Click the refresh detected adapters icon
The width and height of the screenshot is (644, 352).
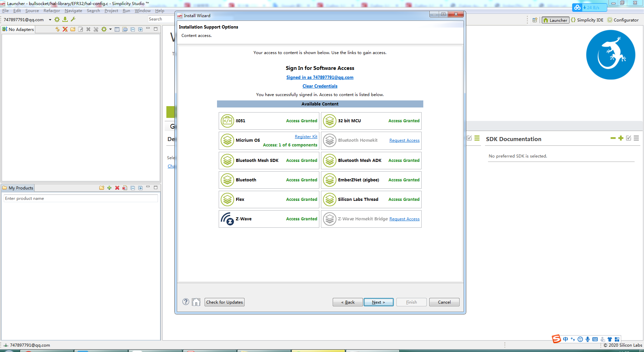click(x=57, y=29)
